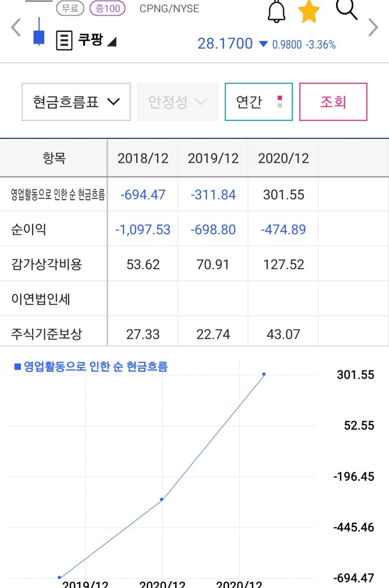Click the 53.62 depreciation cell
The height and width of the screenshot is (588, 389).
pyautogui.click(x=143, y=264)
